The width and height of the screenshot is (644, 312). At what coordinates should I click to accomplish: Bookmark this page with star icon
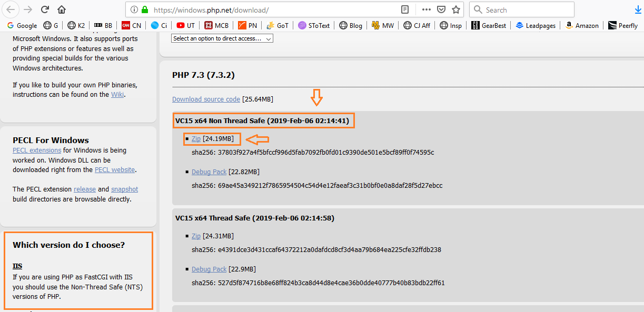(456, 9)
